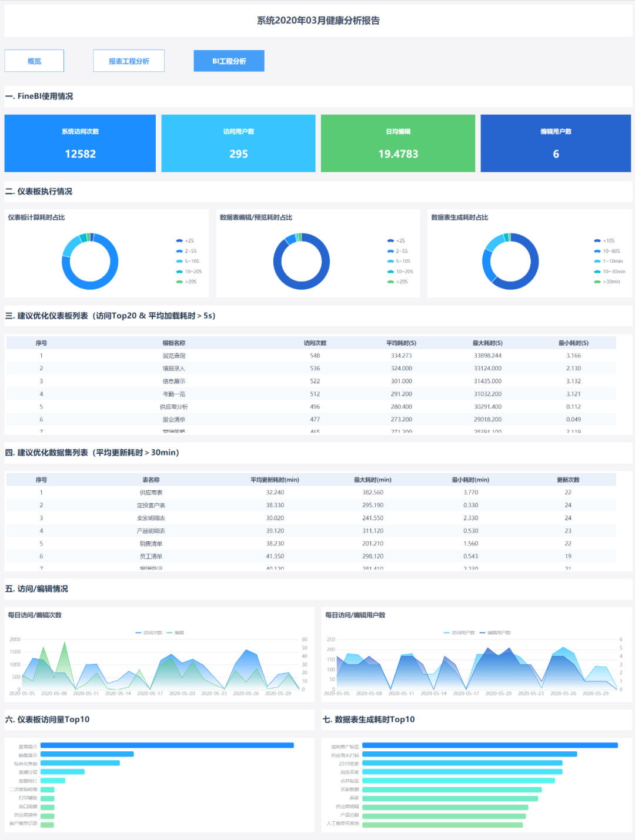
Task: Switch to the 概览 tab
Action: (x=34, y=61)
